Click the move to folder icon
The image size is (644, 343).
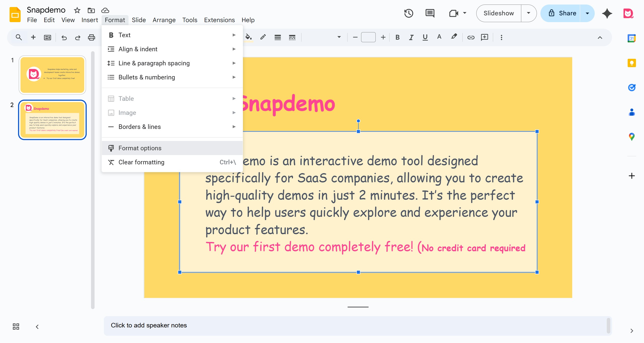(x=91, y=10)
